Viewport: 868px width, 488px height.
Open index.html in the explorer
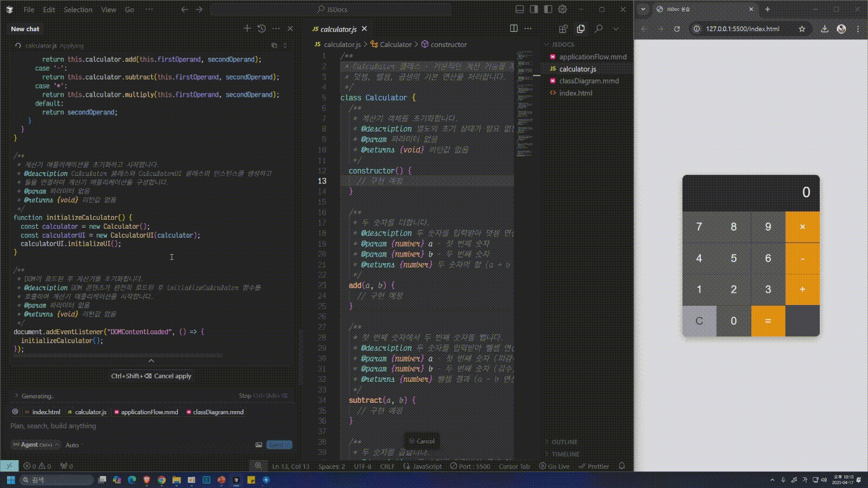point(575,93)
